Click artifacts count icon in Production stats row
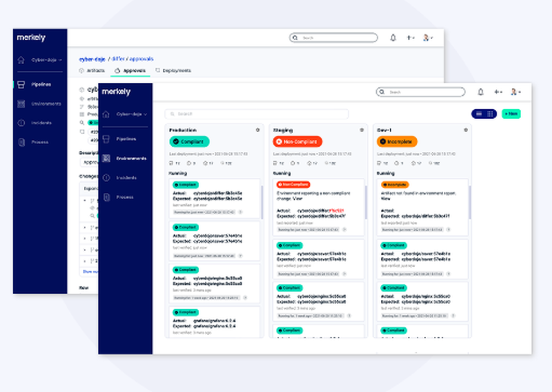Viewport: 552px width, 392px height. [x=172, y=163]
